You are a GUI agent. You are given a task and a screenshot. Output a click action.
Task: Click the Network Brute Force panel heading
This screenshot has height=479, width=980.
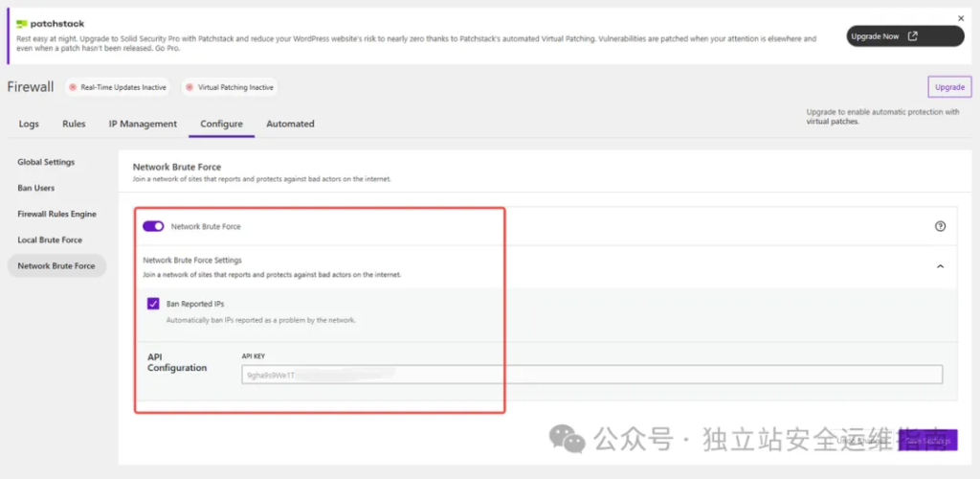tap(177, 167)
